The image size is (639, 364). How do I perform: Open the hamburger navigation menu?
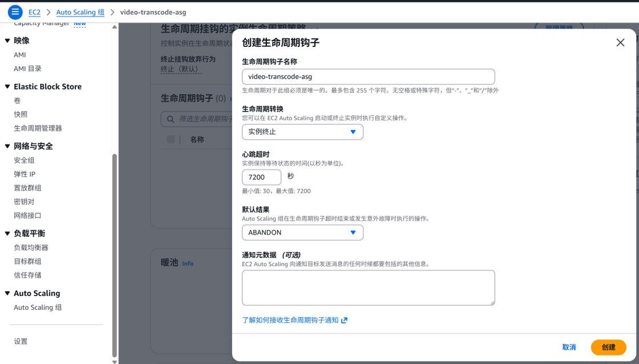pos(15,12)
